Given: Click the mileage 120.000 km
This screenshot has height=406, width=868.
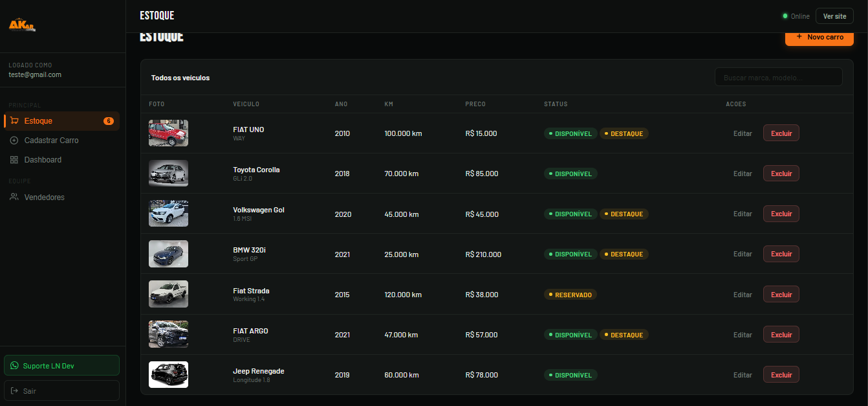Looking at the screenshot, I should click(403, 295).
